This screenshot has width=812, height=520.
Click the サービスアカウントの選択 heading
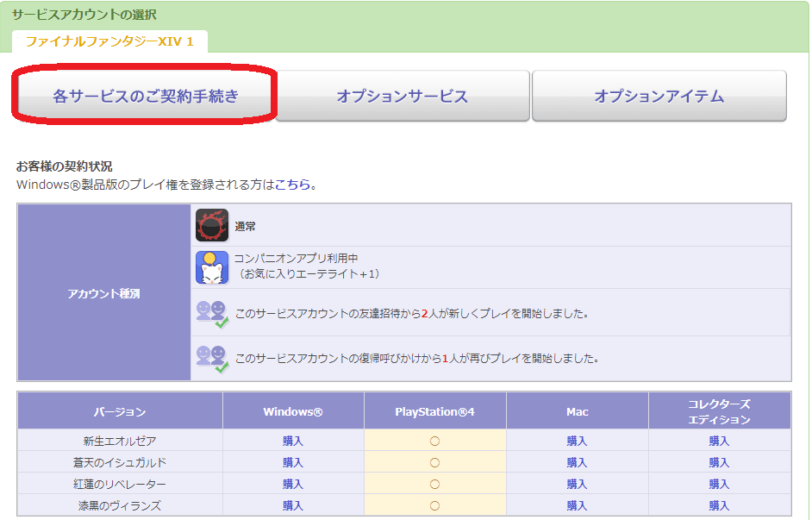(x=84, y=15)
